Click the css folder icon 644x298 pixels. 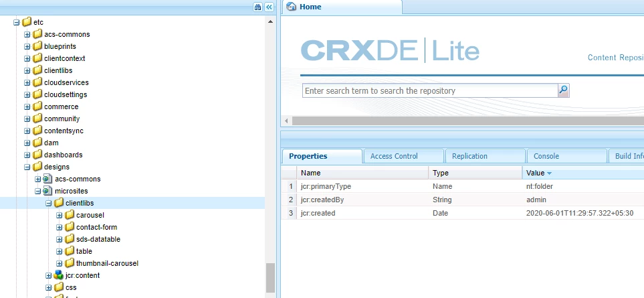click(x=59, y=287)
